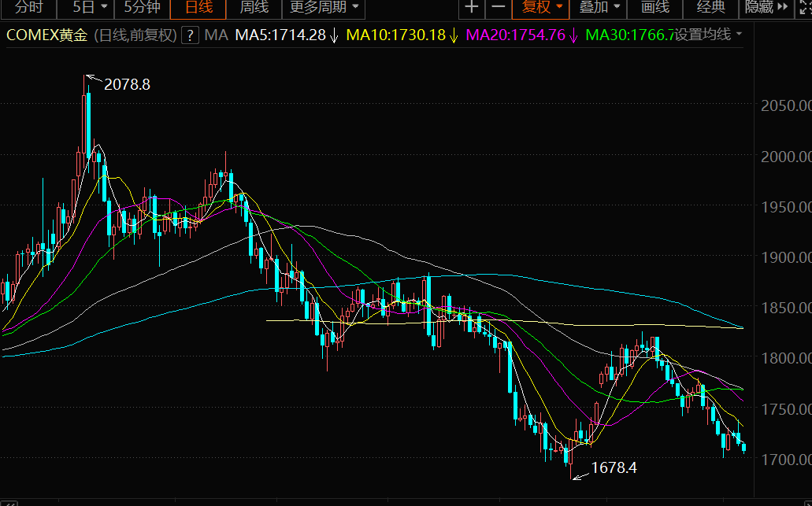This screenshot has width=812, height=506.
Task: Click the MA20 magenta down arrow indicator
Action: [573, 35]
